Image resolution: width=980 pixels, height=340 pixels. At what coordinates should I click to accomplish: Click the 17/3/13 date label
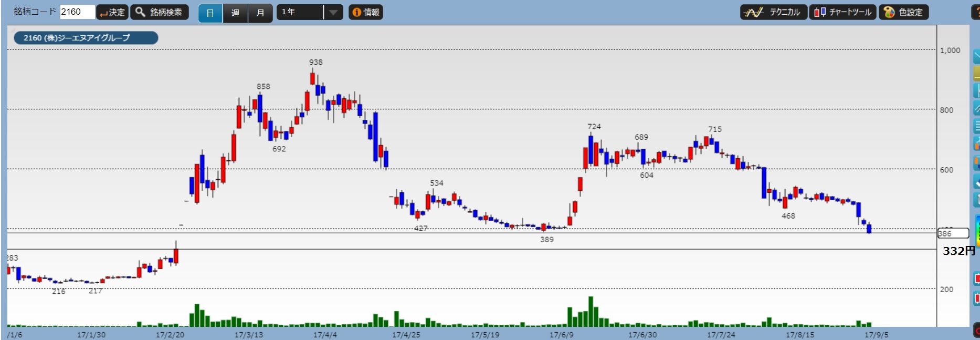(249, 335)
